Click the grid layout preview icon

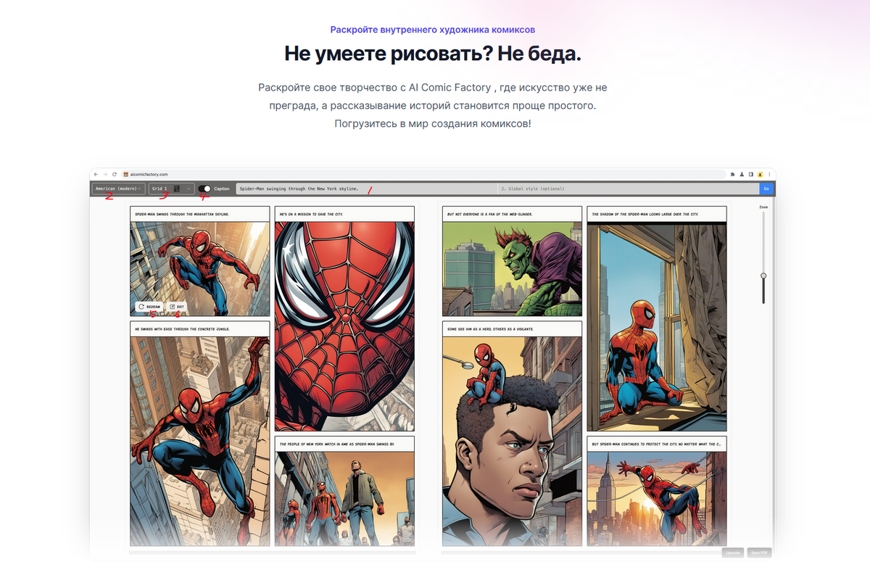click(x=177, y=189)
